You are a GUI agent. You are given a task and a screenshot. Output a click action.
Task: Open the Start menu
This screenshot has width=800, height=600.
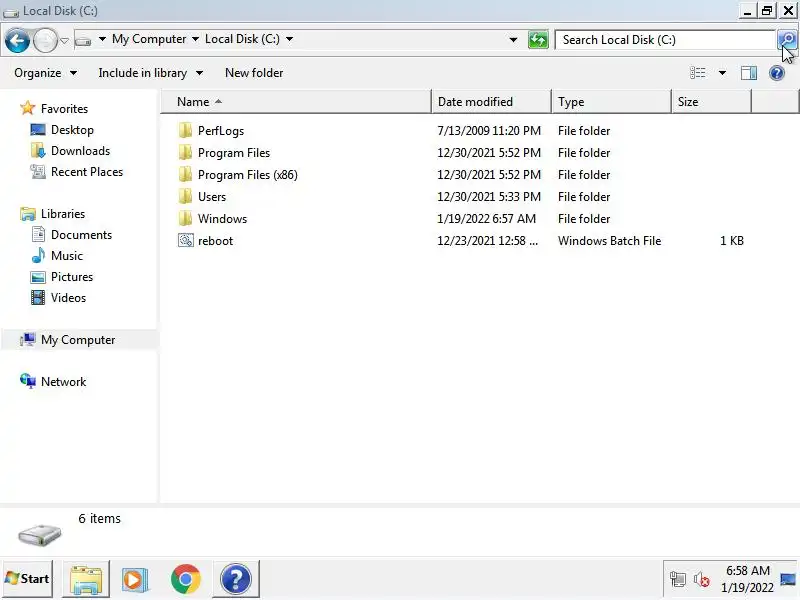(27, 579)
